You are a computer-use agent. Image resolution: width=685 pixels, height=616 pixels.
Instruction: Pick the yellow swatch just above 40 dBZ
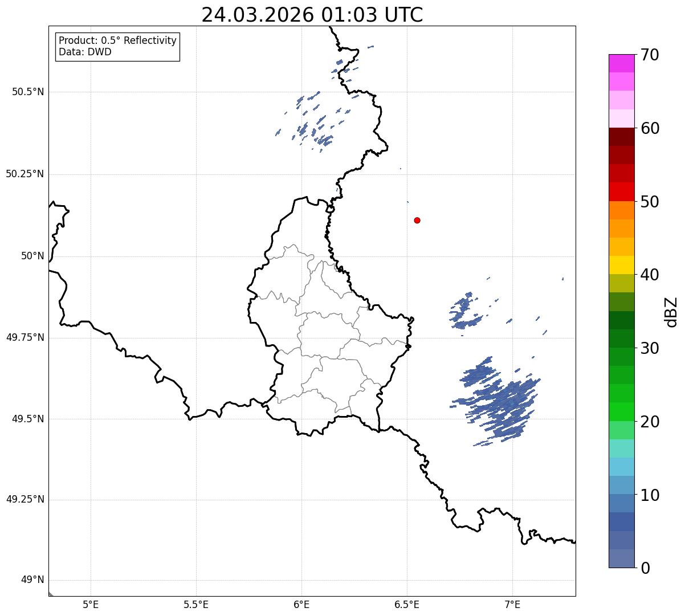coord(621,265)
